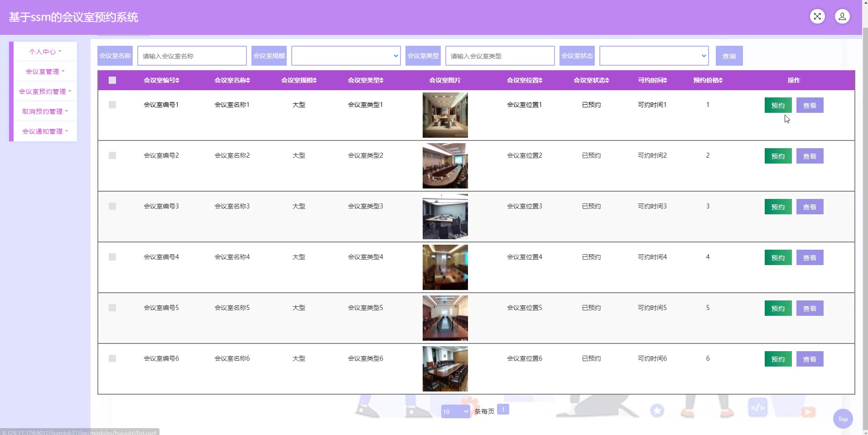Click the 会议室类型3 cell text
The image size is (868, 435).
click(366, 206)
